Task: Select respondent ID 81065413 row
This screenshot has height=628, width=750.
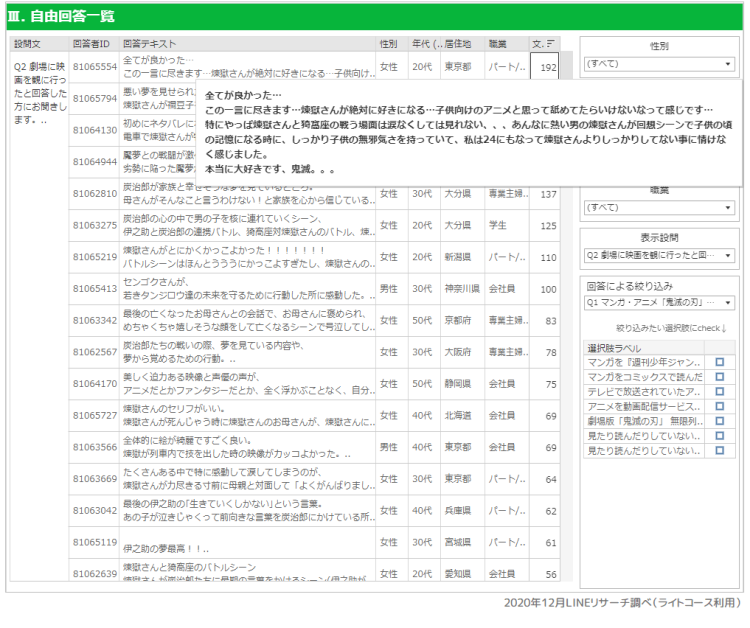Action: [x=95, y=289]
